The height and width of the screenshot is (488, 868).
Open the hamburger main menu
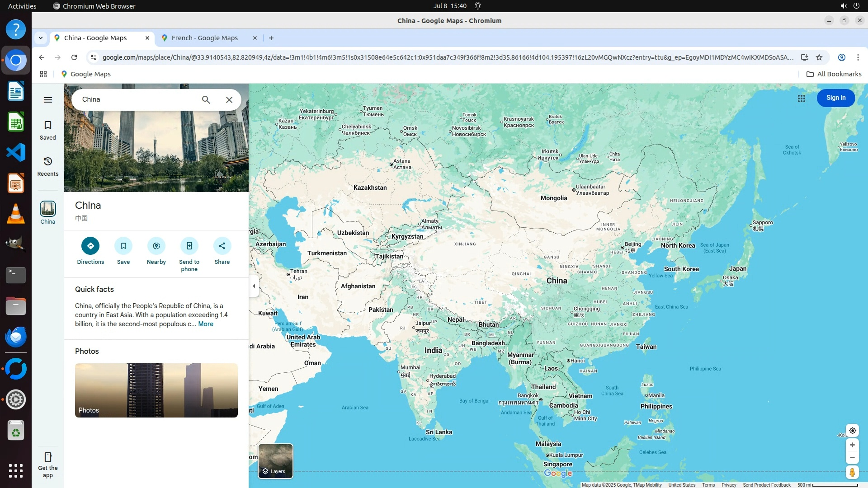(47, 100)
